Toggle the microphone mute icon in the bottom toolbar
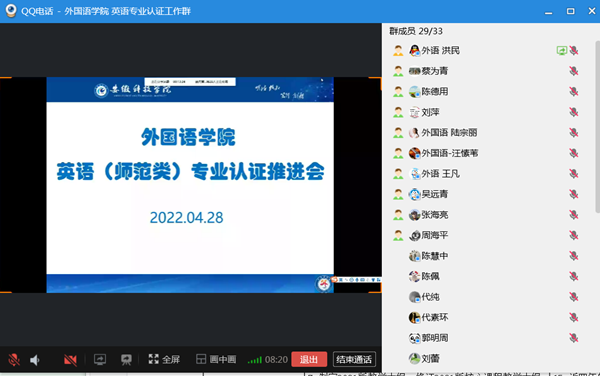 click(14, 360)
